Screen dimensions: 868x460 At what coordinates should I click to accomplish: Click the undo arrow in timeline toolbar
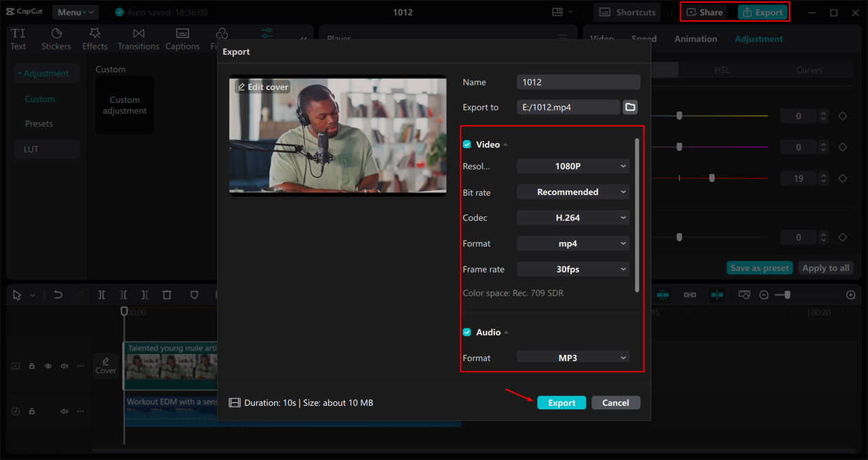click(x=58, y=295)
